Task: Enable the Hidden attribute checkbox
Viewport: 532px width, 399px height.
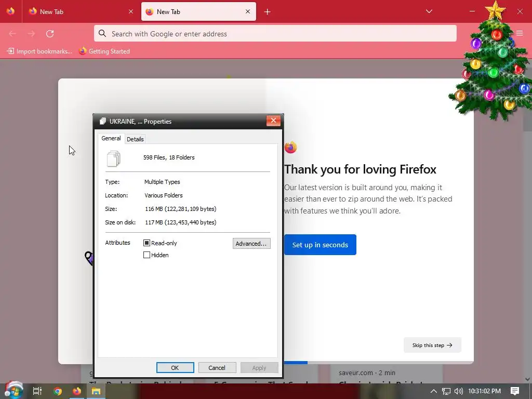Action: pyautogui.click(x=147, y=255)
